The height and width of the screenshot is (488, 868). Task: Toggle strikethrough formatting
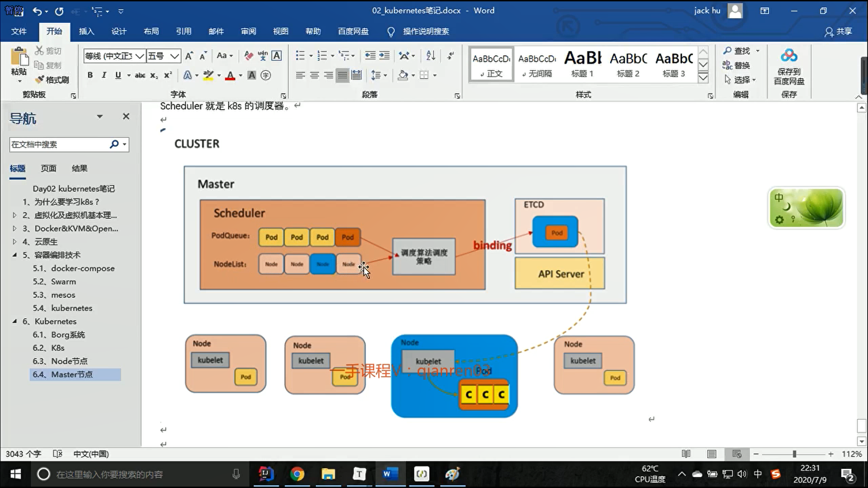(x=140, y=75)
